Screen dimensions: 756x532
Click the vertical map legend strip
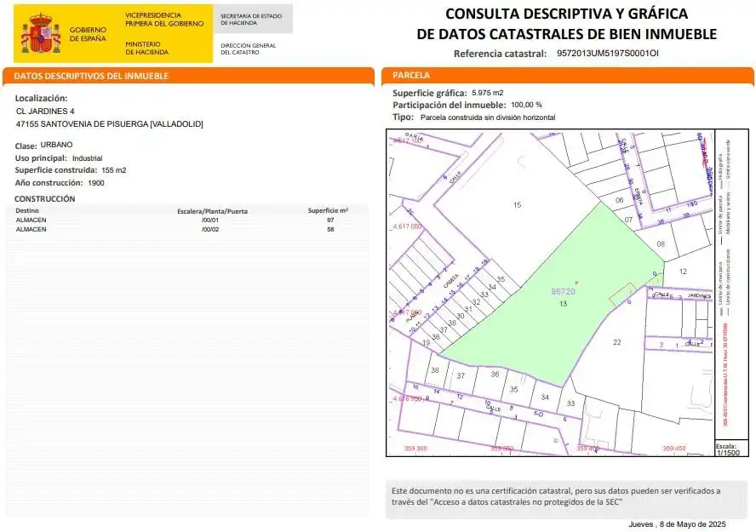731,285
